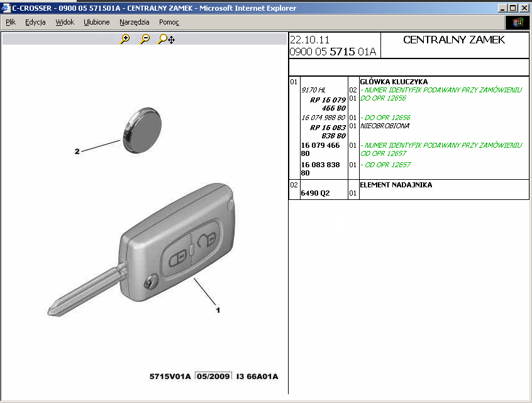Open the Plik menu
The image size is (532, 403).
pos(11,22)
